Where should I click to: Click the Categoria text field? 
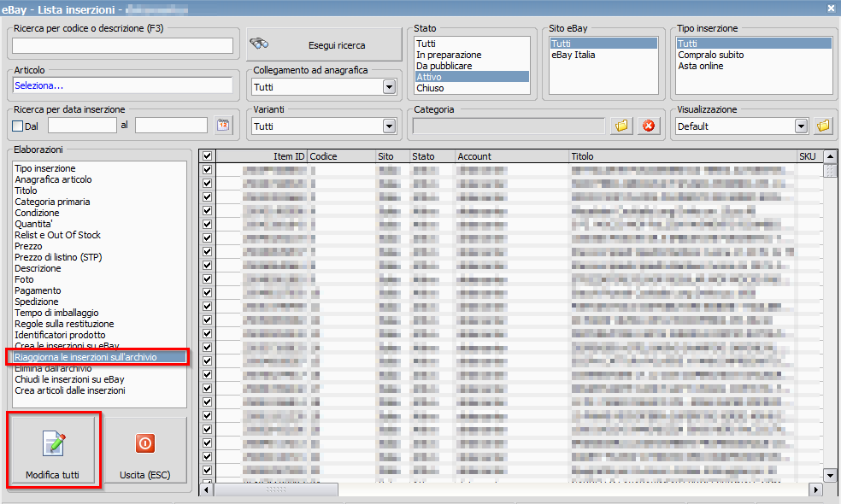[509, 126]
